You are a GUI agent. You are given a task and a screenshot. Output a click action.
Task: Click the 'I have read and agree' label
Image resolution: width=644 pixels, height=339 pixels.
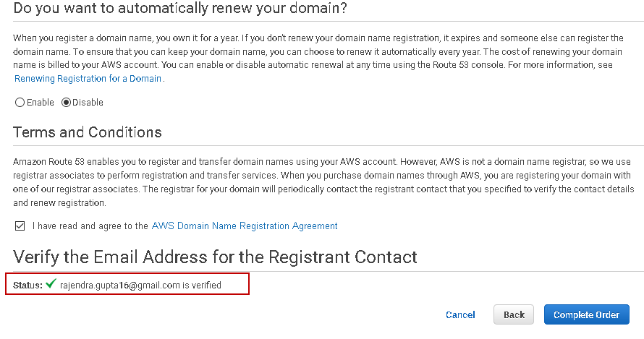point(90,226)
